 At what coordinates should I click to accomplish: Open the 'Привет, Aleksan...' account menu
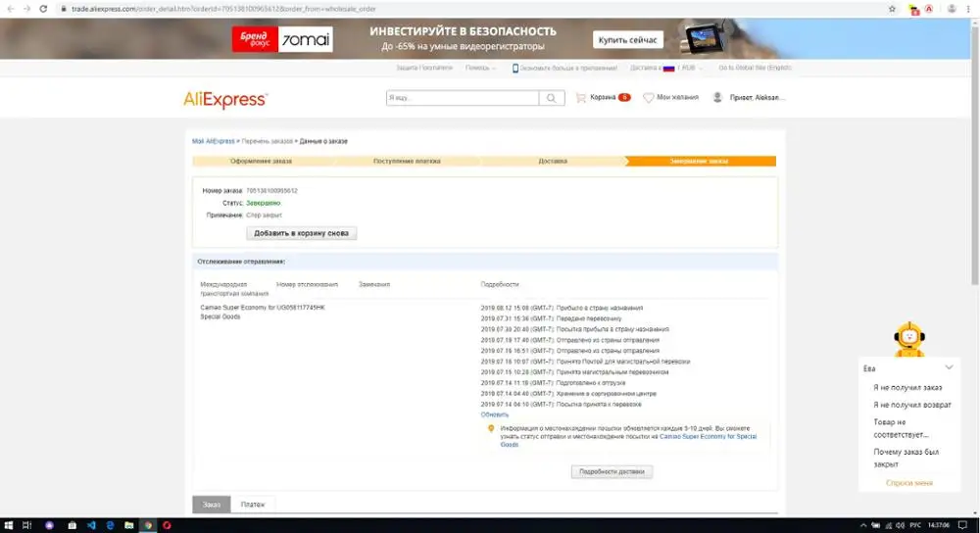757,97
